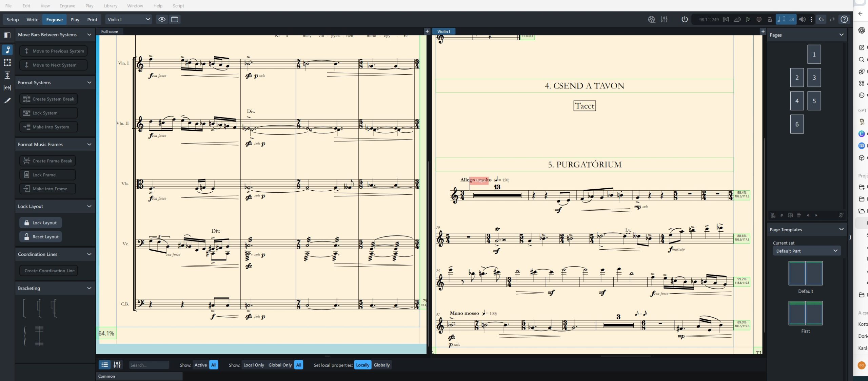Set local properties to Globally
The image size is (868, 381).
[381, 365]
